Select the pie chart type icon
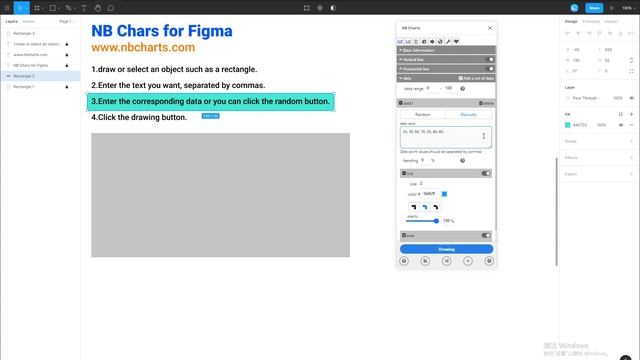 [424, 42]
